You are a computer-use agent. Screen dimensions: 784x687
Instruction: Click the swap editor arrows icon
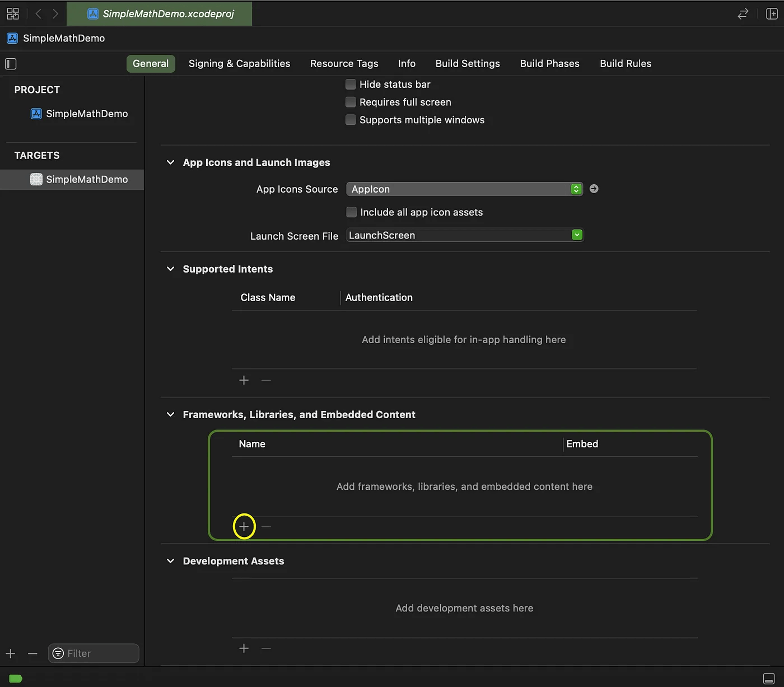click(x=743, y=14)
